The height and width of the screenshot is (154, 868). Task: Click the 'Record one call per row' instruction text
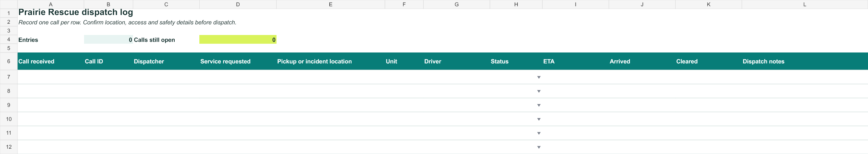127,22
